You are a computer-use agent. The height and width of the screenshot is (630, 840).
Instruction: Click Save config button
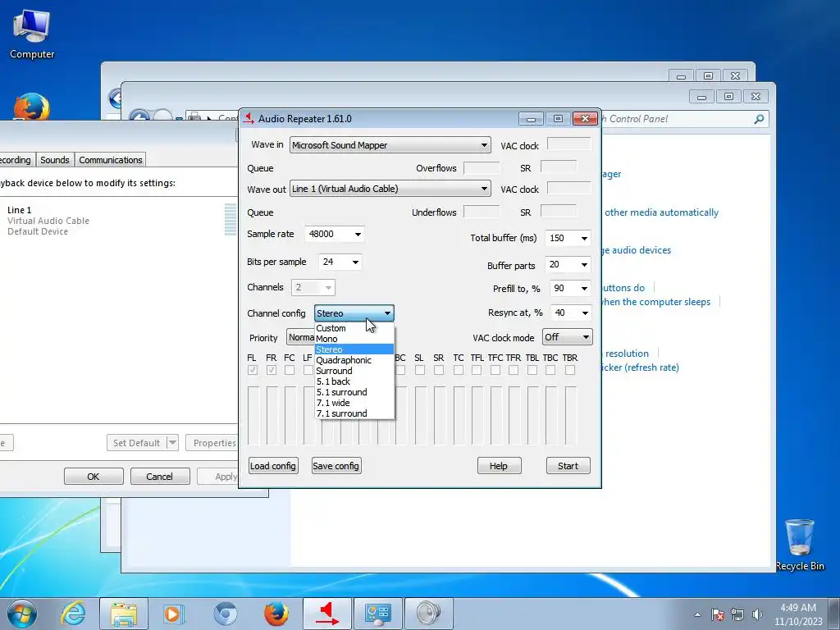click(x=336, y=466)
